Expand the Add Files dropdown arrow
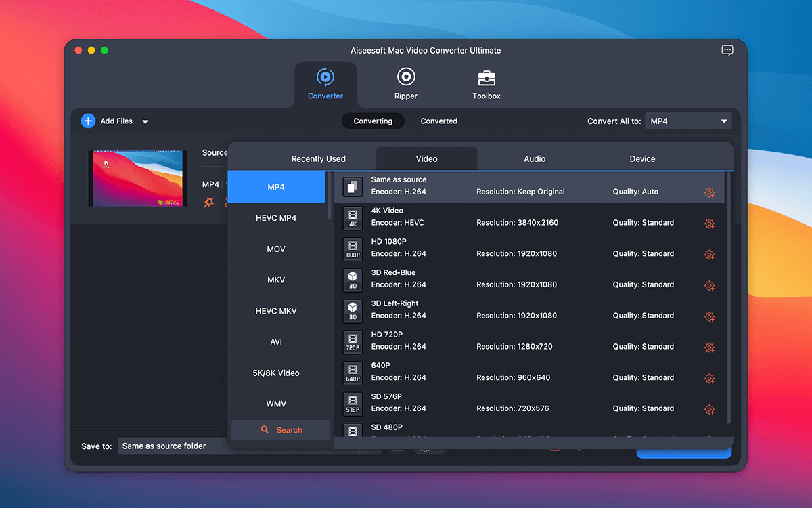This screenshot has height=508, width=812. pyautogui.click(x=145, y=122)
